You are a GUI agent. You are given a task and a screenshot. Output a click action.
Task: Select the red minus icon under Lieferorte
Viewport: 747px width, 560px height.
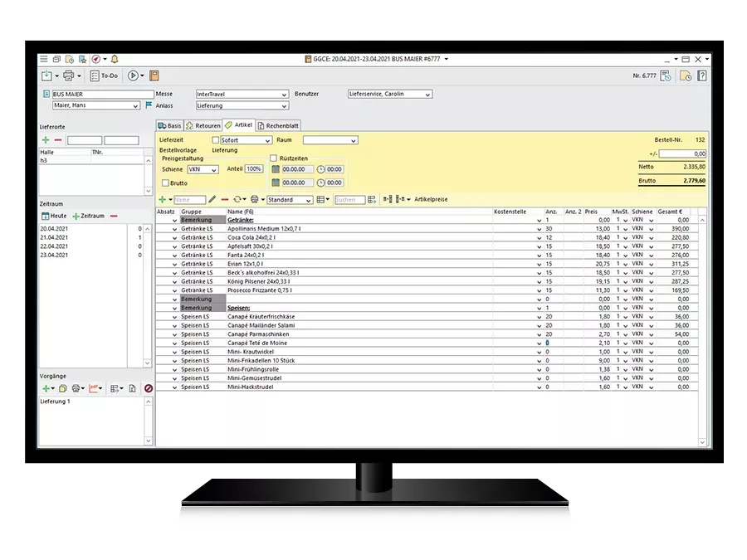coord(58,139)
